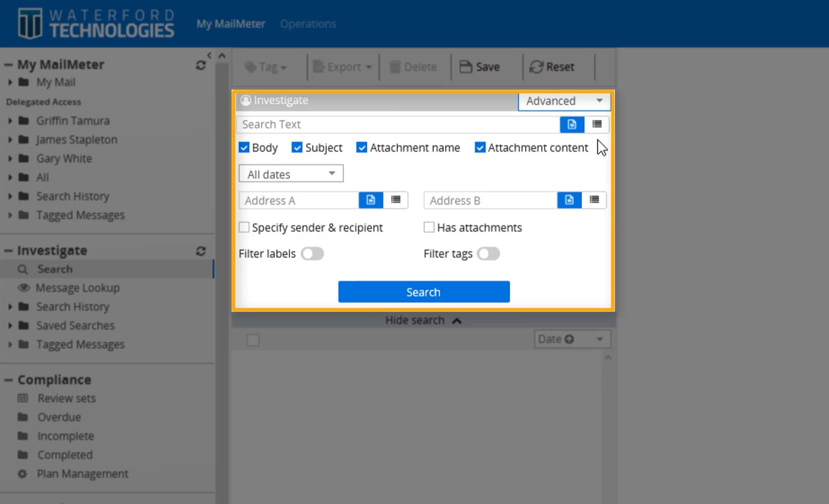Click the Completed folder icon
The image size is (829, 504).
22,455
